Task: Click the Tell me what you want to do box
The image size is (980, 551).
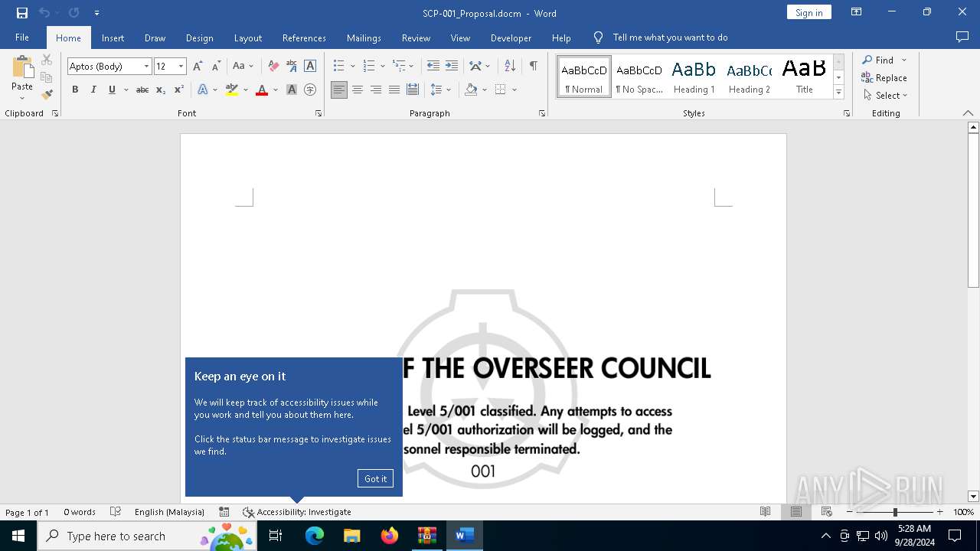Action: (x=670, y=37)
